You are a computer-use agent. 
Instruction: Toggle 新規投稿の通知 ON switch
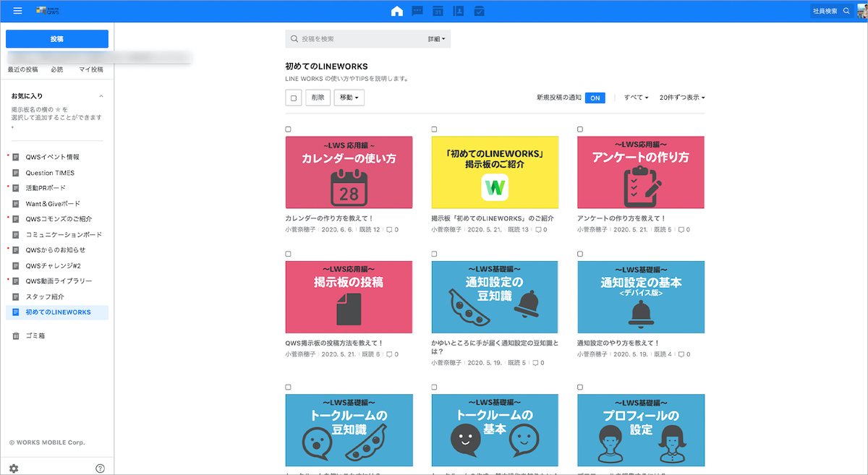pyautogui.click(x=595, y=98)
